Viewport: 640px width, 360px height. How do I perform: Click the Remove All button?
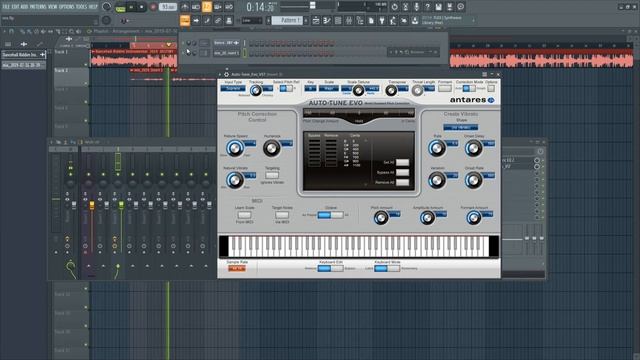pos(402,182)
